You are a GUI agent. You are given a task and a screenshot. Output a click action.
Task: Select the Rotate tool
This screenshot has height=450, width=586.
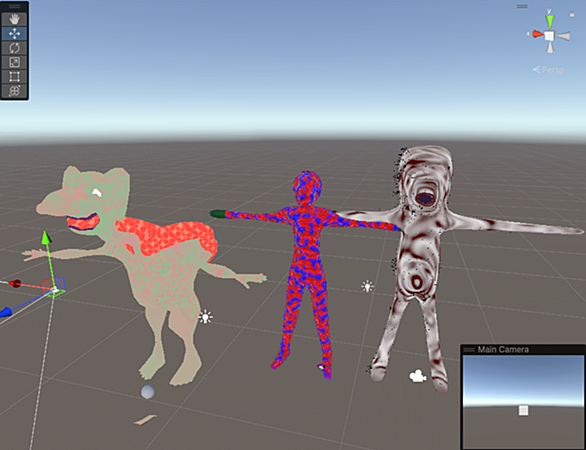[14, 48]
